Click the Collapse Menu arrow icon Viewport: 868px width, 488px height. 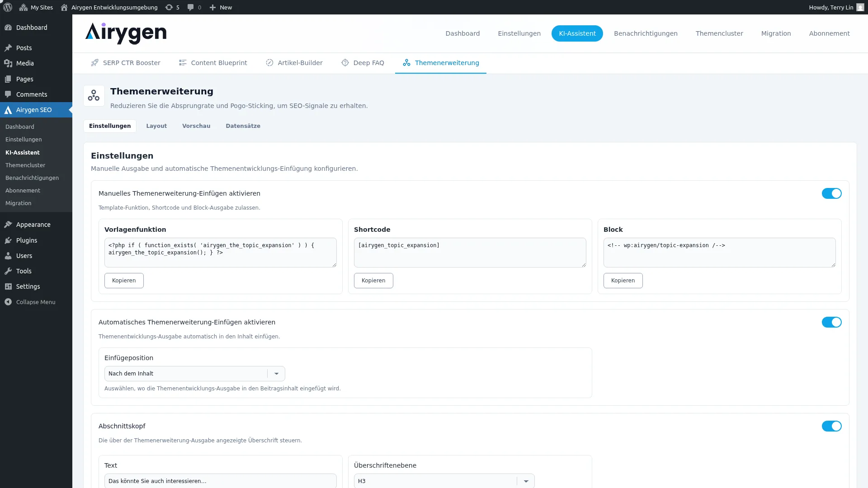pyautogui.click(x=8, y=302)
